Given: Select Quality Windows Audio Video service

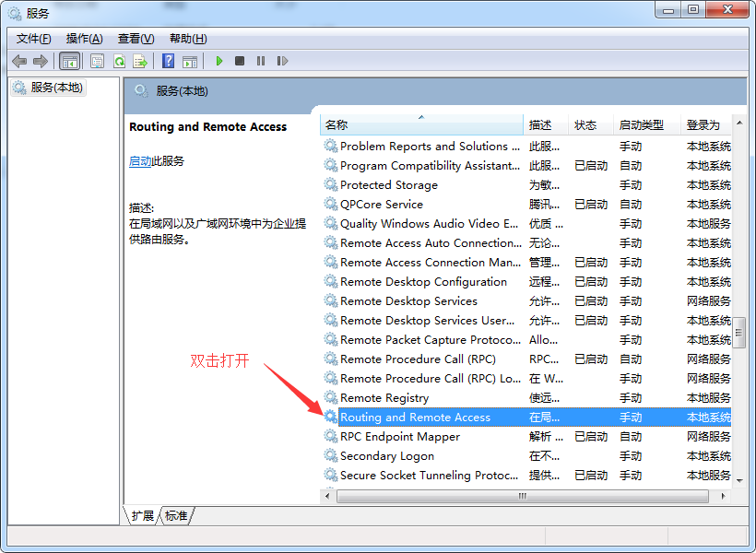Looking at the screenshot, I should coord(526,224).
